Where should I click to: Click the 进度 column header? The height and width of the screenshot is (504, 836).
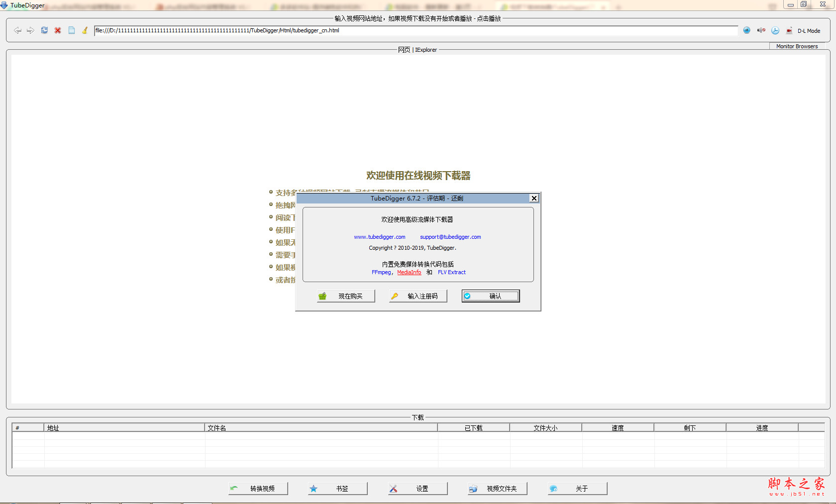click(x=762, y=427)
